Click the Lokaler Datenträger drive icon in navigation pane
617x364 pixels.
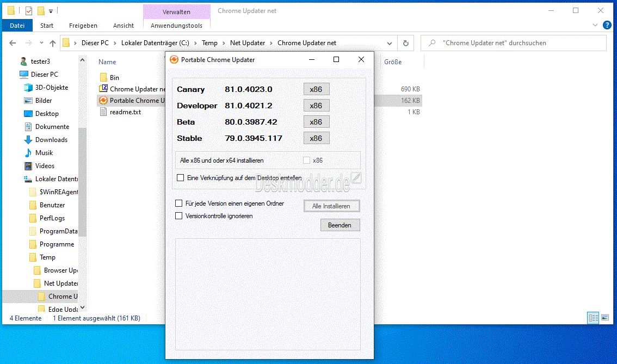[28, 179]
